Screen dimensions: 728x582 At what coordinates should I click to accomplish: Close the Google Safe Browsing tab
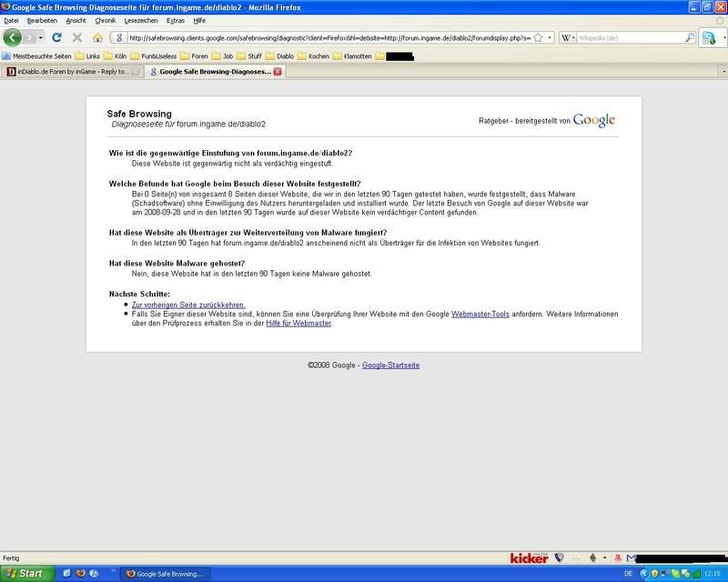pyautogui.click(x=278, y=72)
